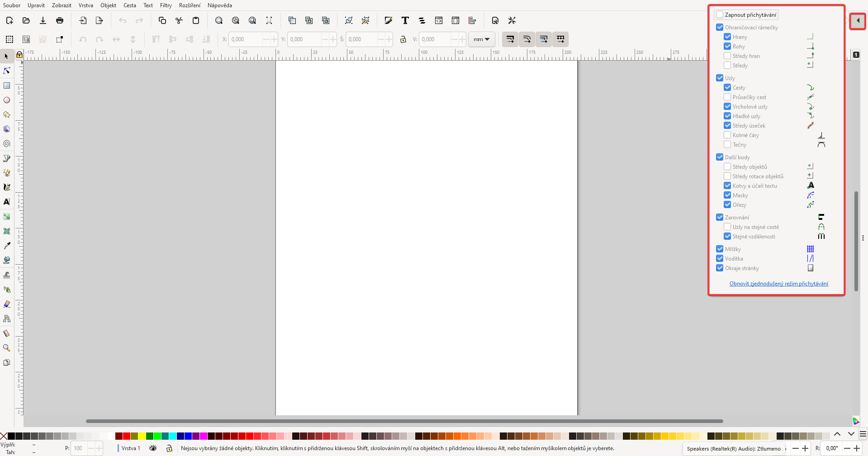
Task: Open the Rozšíření menu
Action: (190, 5)
